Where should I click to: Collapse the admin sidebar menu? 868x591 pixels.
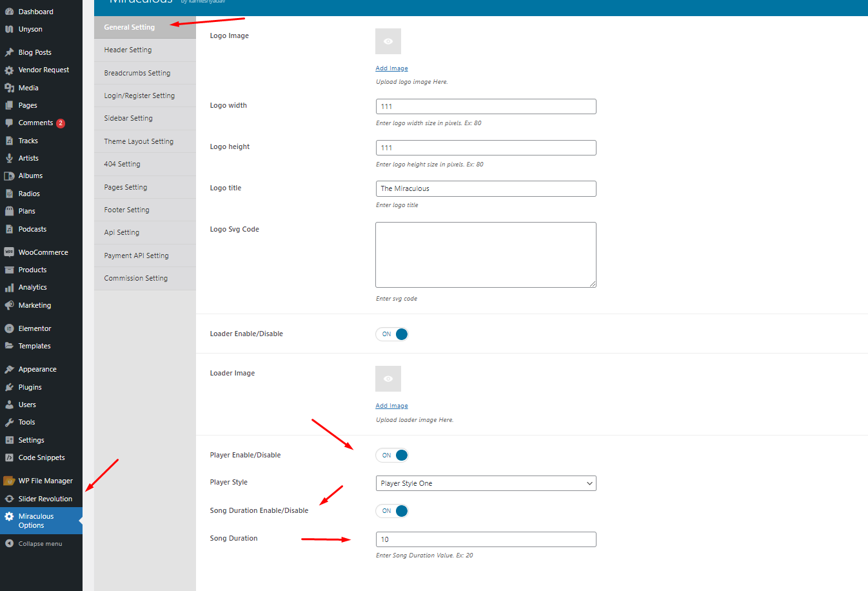[41, 544]
